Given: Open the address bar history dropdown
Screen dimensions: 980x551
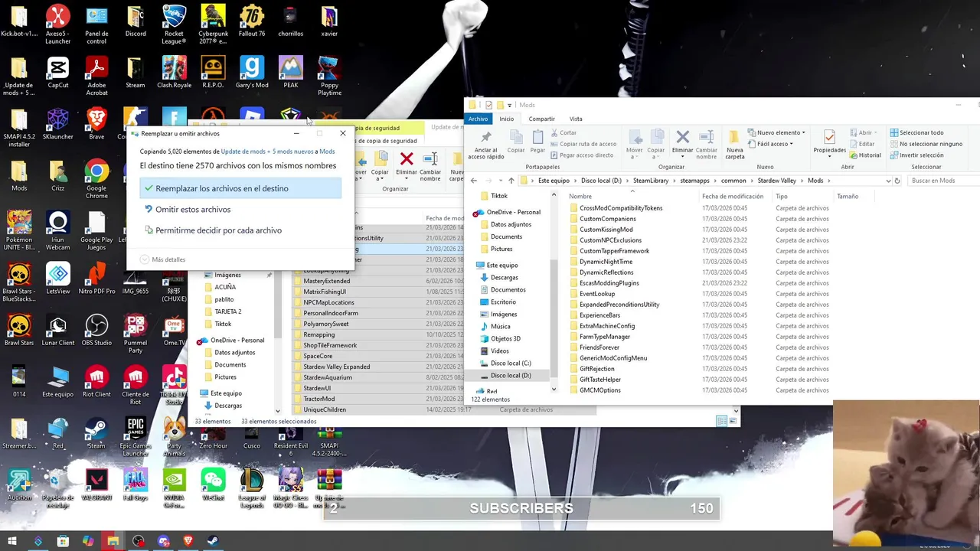Looking at the screenshot, I should click(888, 181).
